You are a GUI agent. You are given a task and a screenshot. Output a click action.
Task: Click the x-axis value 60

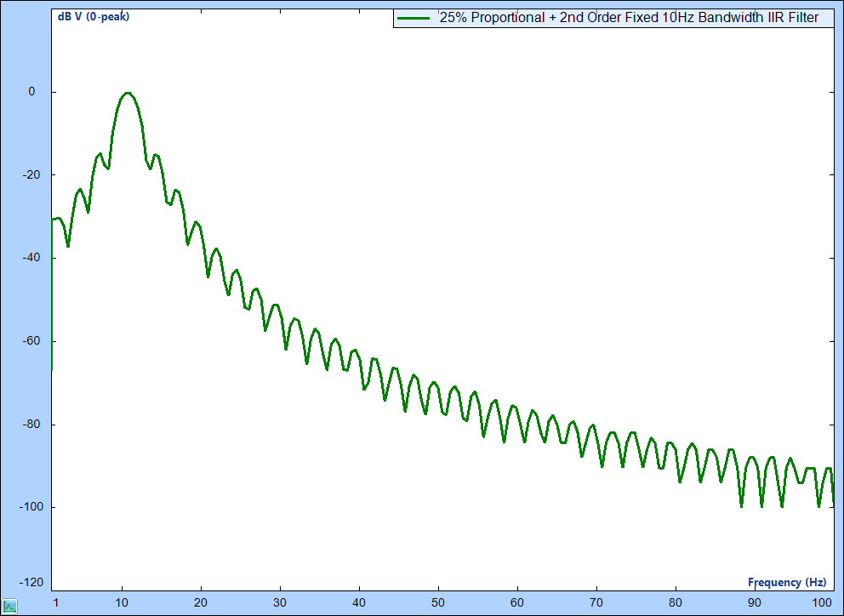(518, 602)
